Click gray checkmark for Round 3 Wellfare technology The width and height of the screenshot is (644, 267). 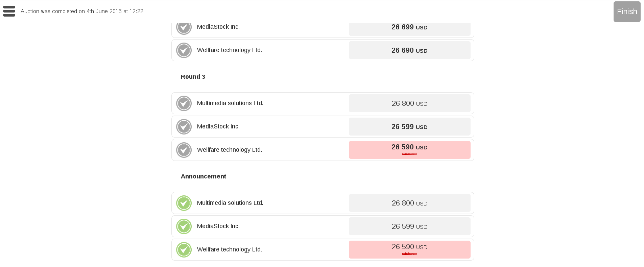(184, 150)
